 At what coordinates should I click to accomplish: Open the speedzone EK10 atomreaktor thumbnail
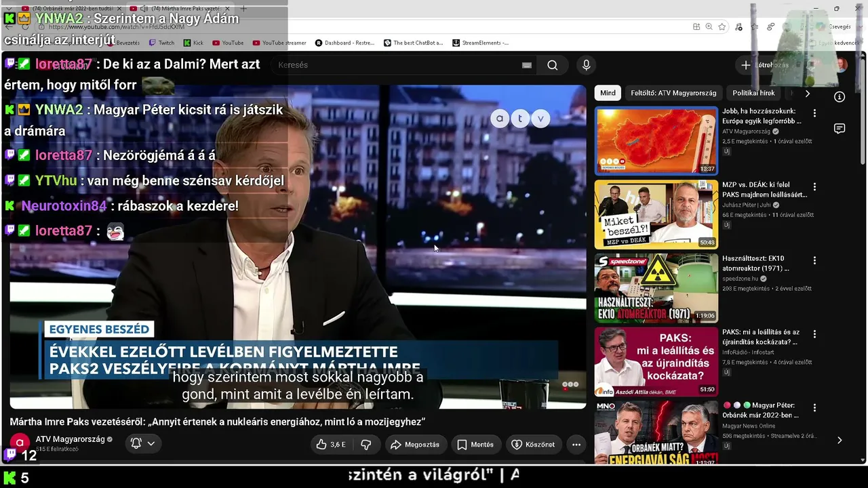656,288
